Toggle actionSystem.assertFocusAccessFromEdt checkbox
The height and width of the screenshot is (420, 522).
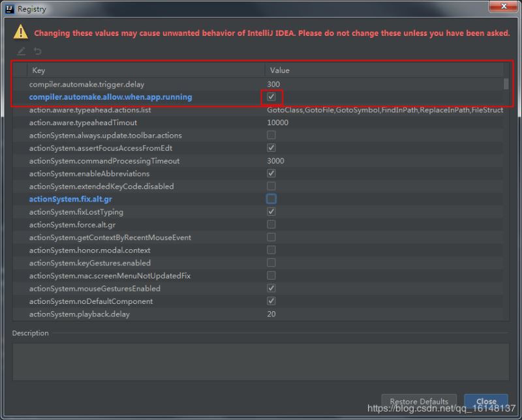(271, 148)
